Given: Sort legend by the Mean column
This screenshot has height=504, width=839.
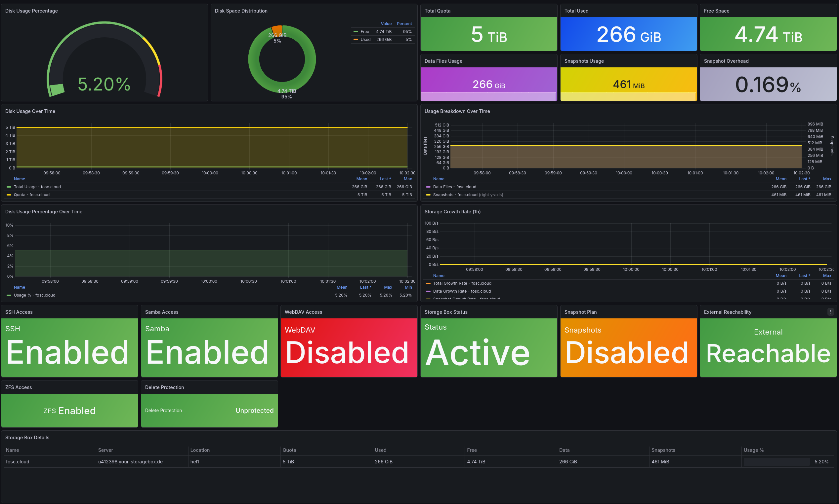Looking at the screenshot, I should click(x=361, y=179).
